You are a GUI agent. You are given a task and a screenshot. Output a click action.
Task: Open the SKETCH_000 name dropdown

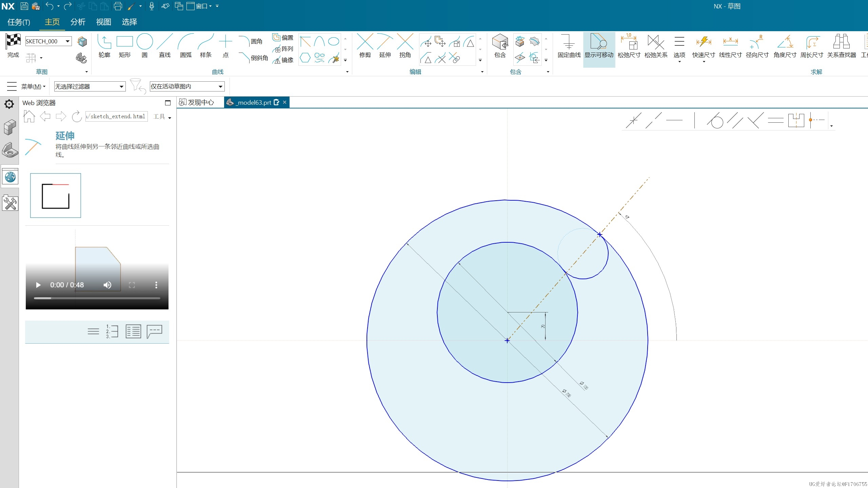point(68,41)
